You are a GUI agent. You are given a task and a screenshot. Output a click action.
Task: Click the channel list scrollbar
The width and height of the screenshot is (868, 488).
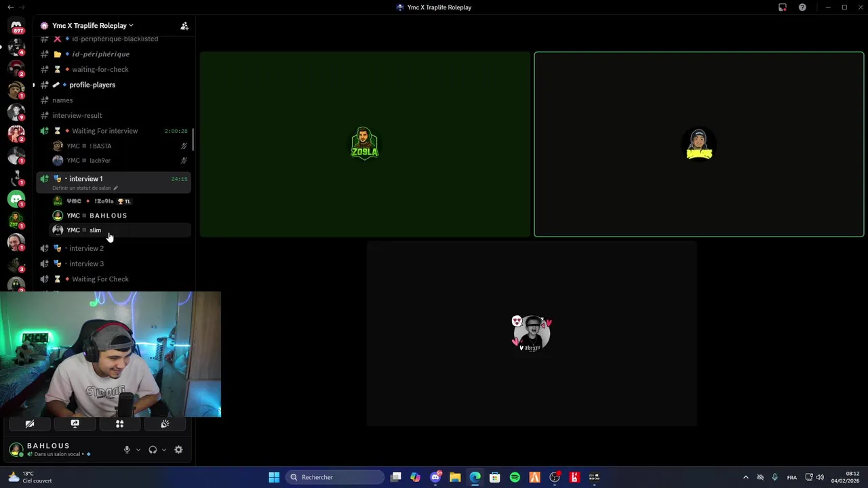click(x=193, y=140)
